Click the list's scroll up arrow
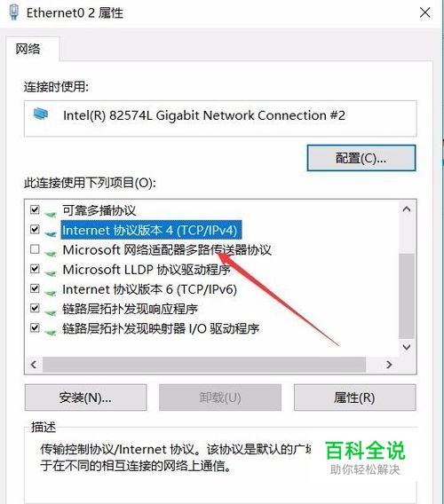This screenshot has width=444, height=504. (x=407, y=209)
